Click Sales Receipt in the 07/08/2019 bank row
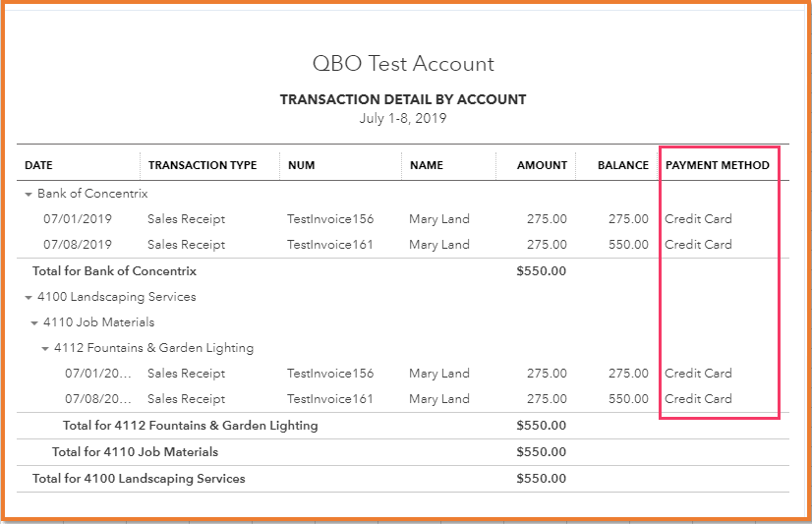Viewport: 812px width, 524px height. 187,245
